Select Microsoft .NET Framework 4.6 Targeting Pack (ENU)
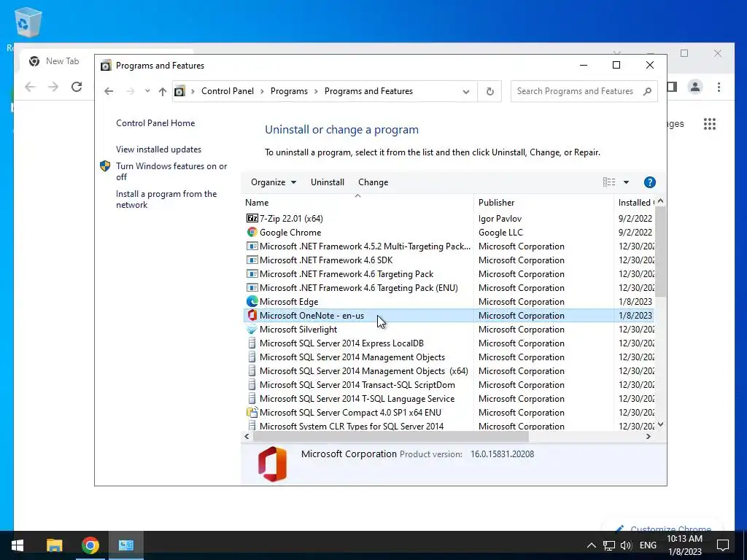 tap(449, 287)
